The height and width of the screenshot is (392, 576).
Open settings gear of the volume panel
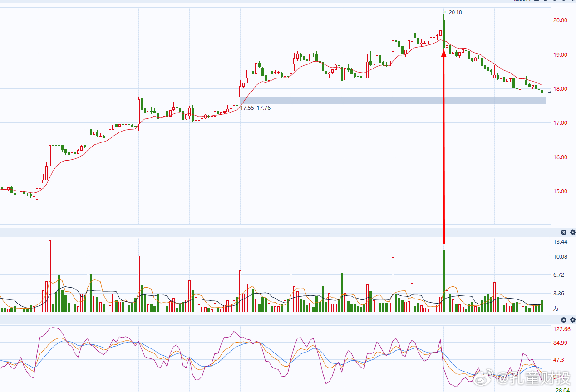572,232
